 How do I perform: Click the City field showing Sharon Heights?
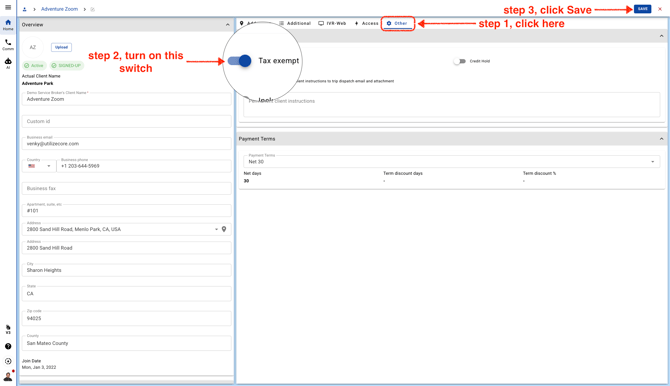[x=126, y=270]
